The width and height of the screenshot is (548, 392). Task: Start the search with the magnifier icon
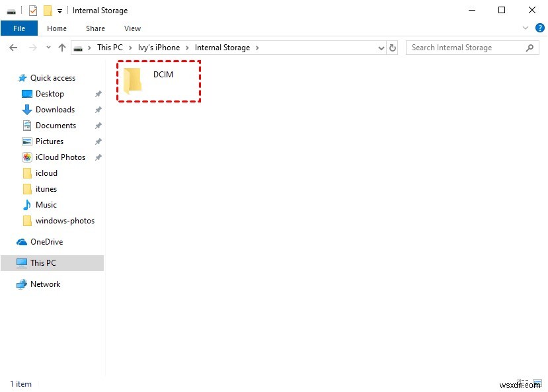529,47
